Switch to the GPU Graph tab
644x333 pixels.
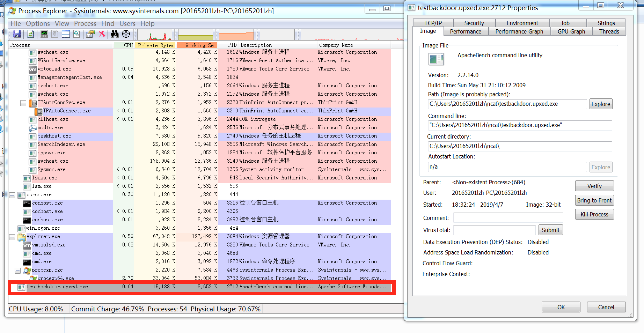click(571, 31)
